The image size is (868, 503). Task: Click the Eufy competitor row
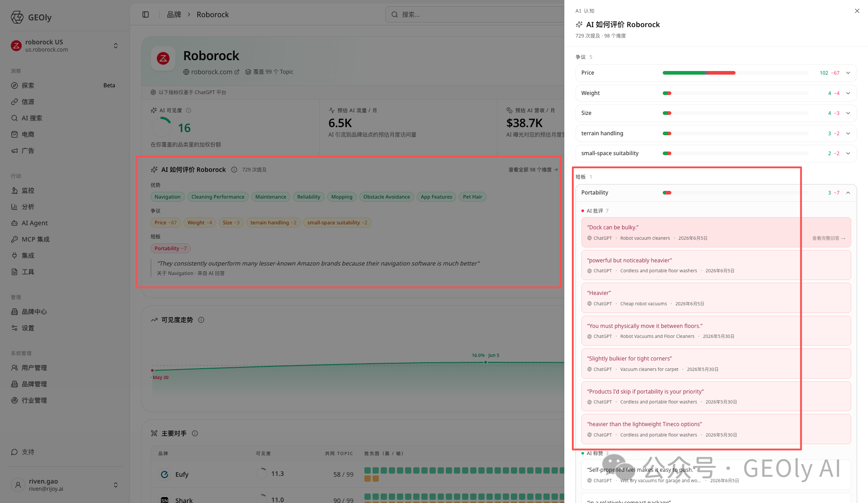358,474
